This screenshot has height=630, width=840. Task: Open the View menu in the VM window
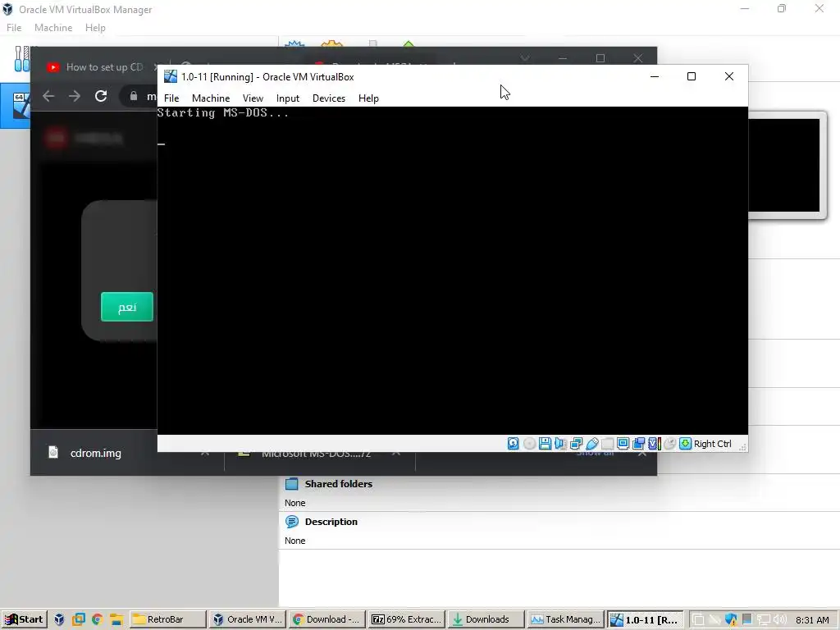point(253,98)
